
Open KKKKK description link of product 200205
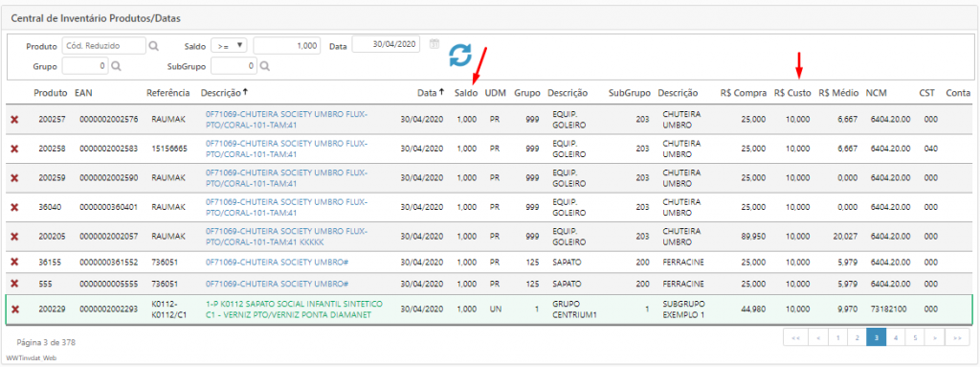(286, 237)
